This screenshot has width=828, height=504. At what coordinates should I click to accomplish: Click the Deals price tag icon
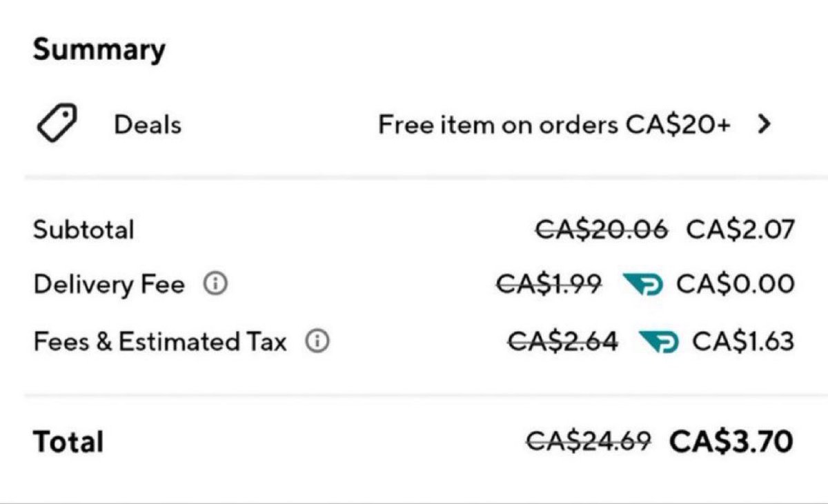click(57, 124)
